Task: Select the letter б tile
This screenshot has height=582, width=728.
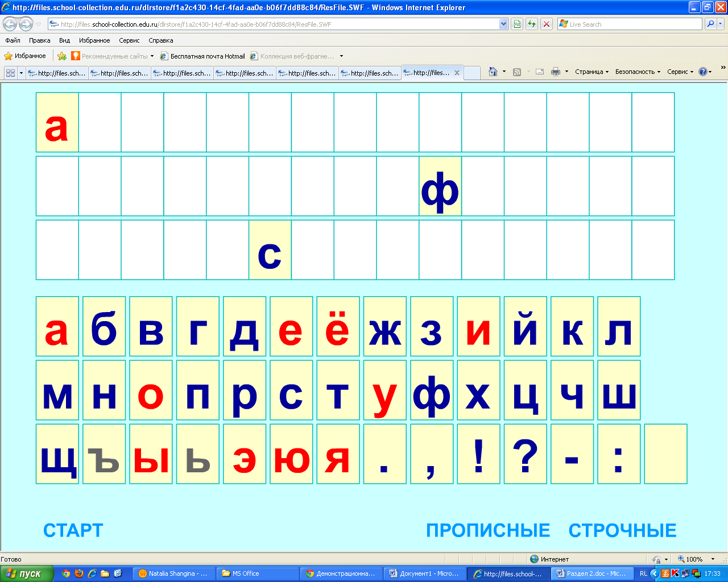Action: [x=104, y=326]
